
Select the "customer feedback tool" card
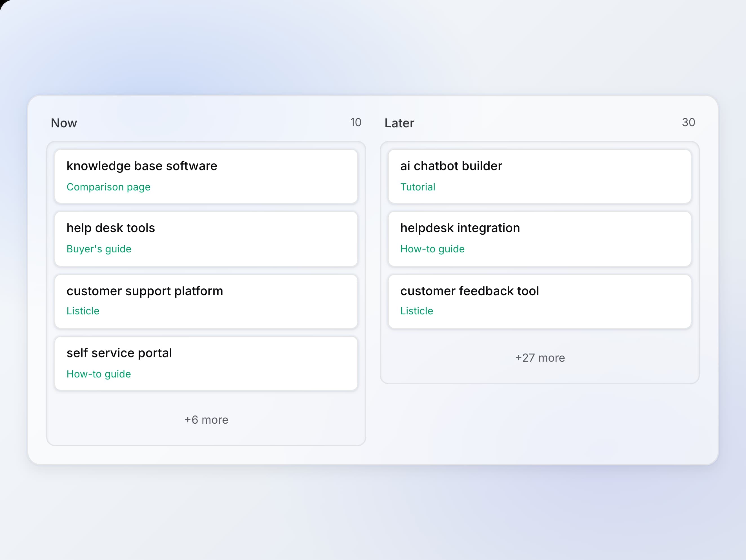pos(539,301)
